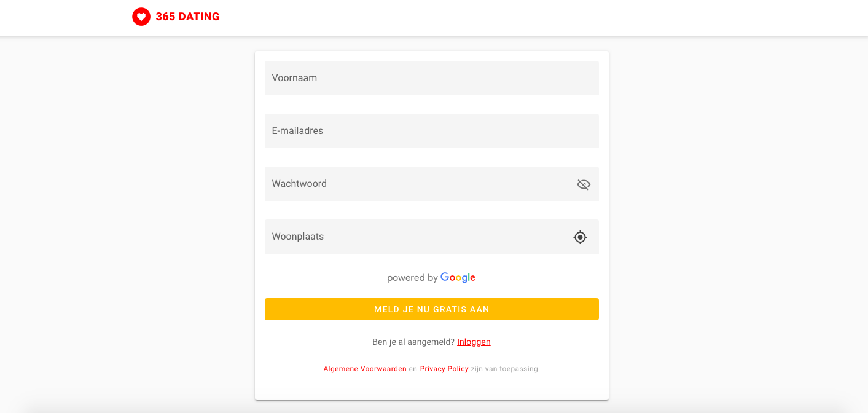
Task: Open the 365 DATING brand name link
Action: 187,17
